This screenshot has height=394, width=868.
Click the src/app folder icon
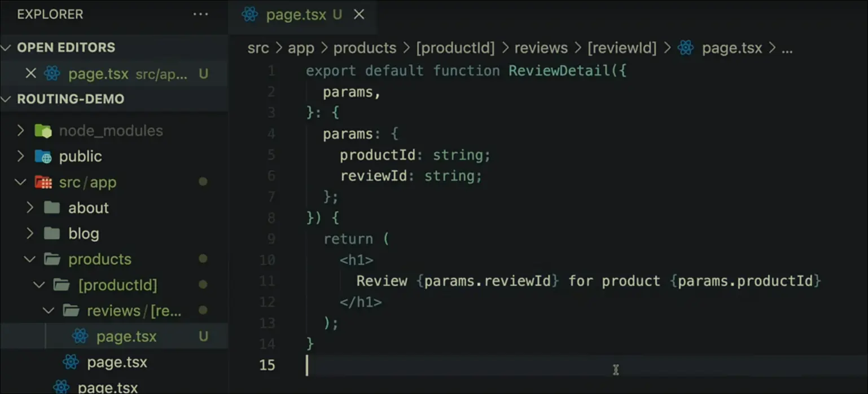[x=43, y=183]
